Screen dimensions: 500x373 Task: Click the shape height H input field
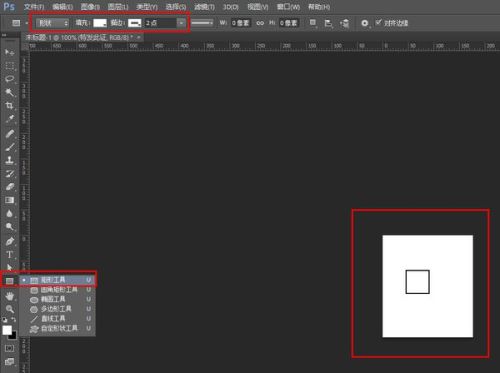(x=289, y=23)
